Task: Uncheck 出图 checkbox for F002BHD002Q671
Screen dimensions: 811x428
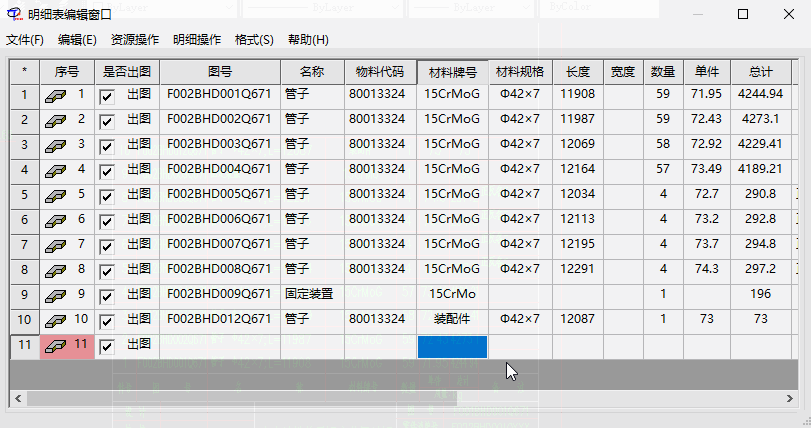Action: coord(107,121)
